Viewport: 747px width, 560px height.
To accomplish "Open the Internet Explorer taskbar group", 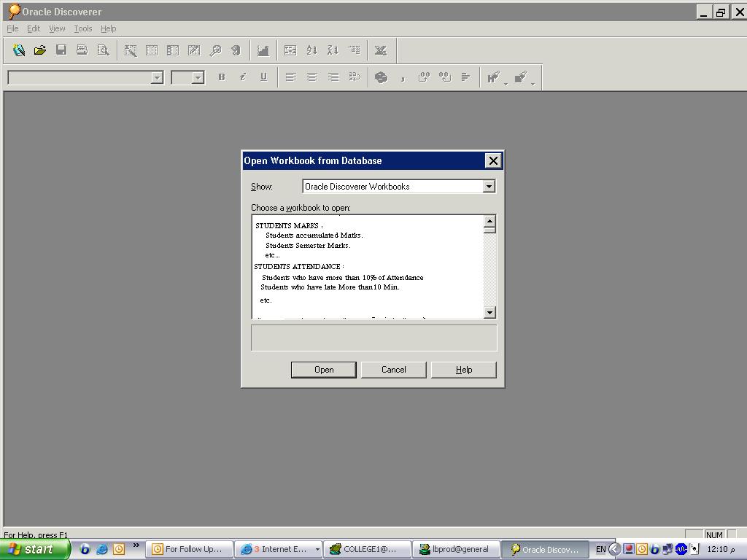I will 278,550.
